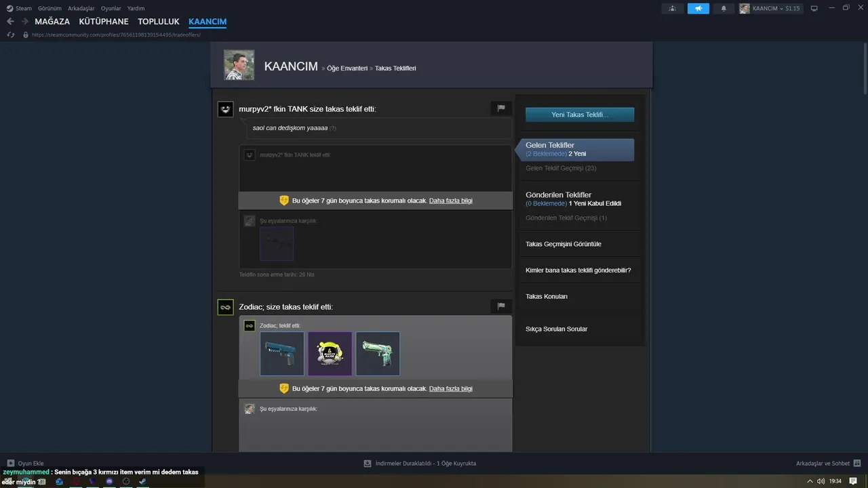The image size is (868, 488).
Task: Click trade protection shield icon in murpyv2* offer
Action: (x=284, y=201)
